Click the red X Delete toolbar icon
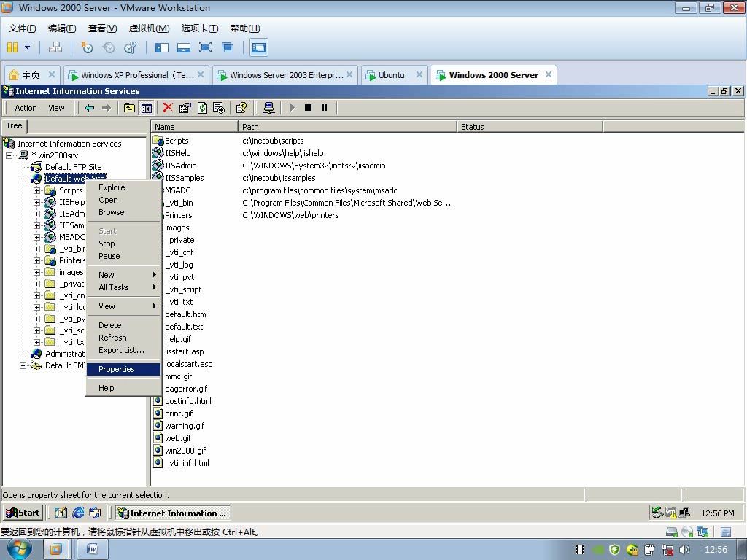The height and width of the screenshot is (560, 747). (x=168, y=108)
